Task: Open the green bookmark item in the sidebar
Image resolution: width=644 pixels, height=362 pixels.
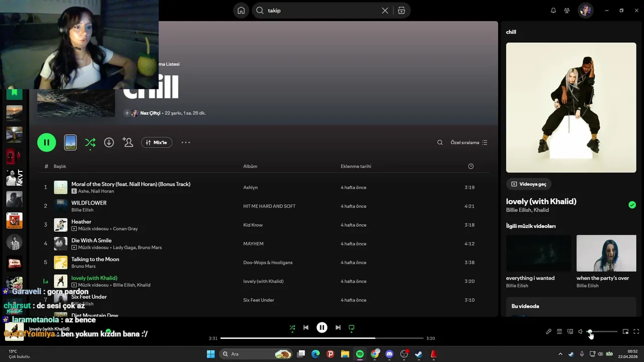Action: (x=14, y=94)
